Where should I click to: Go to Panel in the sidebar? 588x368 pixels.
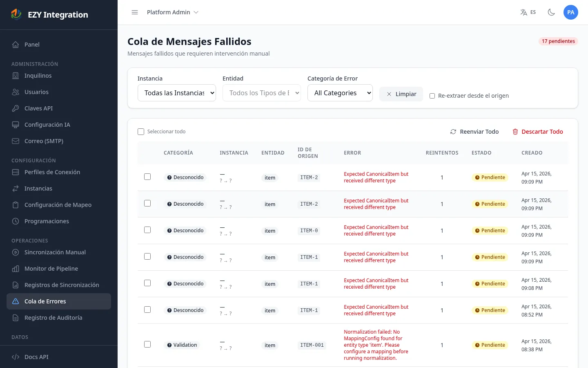point(59,45)
